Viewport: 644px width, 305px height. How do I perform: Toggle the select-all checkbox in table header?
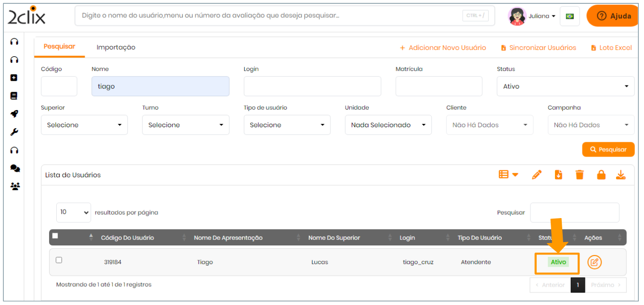pos(55,236)
